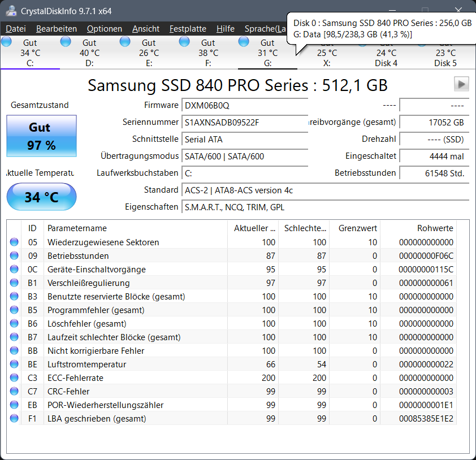Viewport: 476px width, 460px height.
Task: Select drive X: disk tab
Action: (x=327, y=58)
